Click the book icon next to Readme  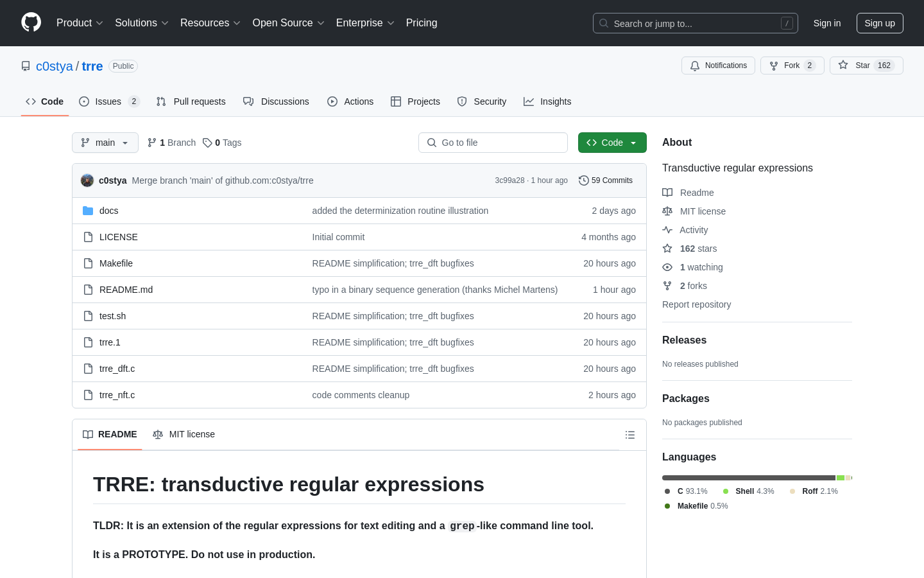667,193
